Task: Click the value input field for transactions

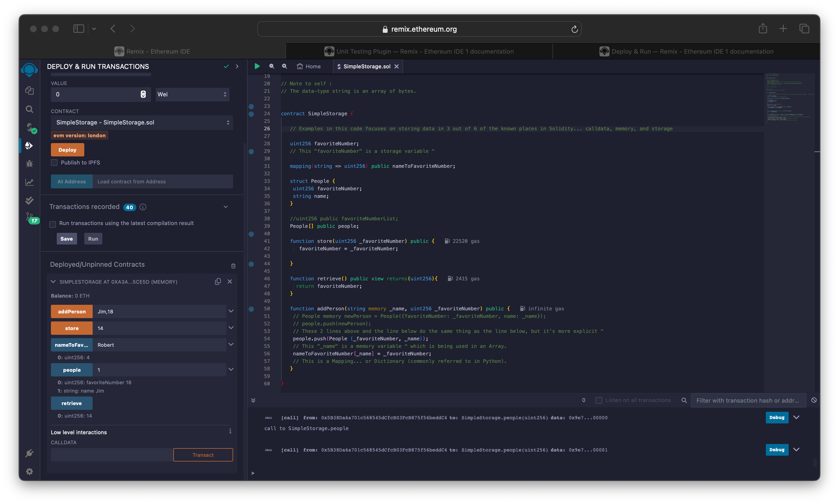Action: point(96,94)
